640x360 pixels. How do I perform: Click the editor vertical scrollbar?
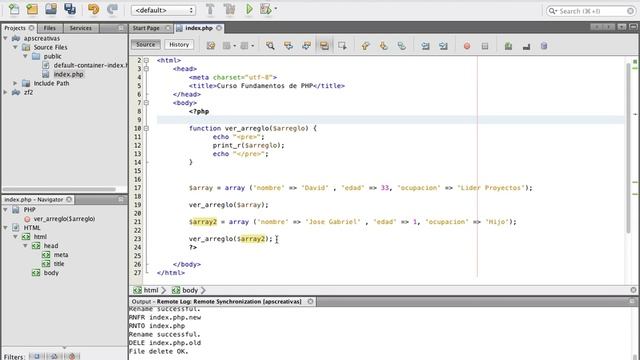[x=628, y=147]
